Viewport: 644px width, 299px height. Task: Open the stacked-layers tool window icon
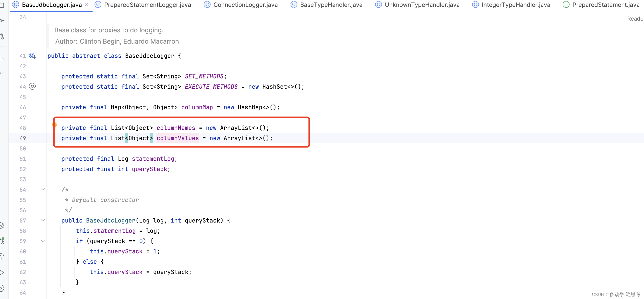click(x=2, y=225)
